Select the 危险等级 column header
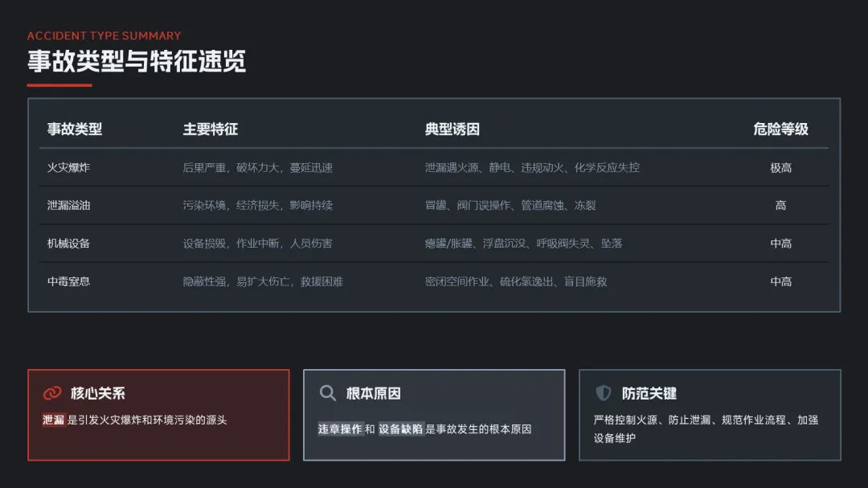868x488 pixels. 780,129
